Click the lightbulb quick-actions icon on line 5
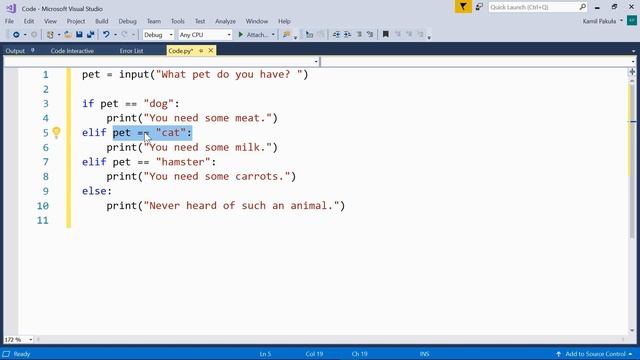Screen dimensions: 640x360 [x=56, y=133]
